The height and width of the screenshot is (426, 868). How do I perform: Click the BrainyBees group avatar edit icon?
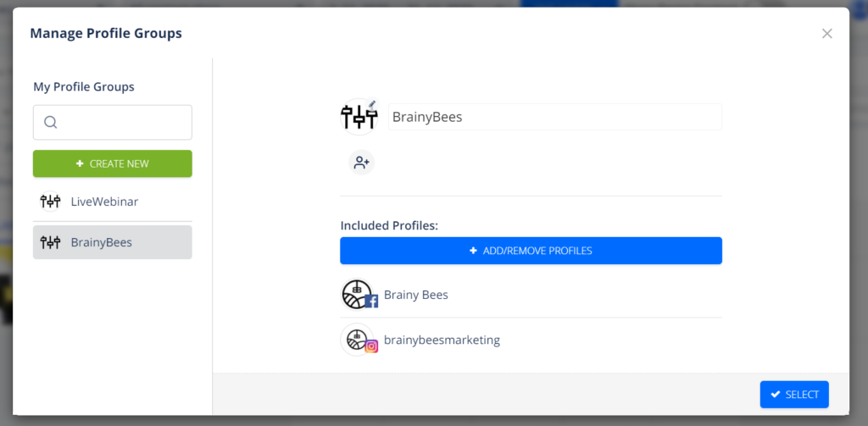[372, 104]
